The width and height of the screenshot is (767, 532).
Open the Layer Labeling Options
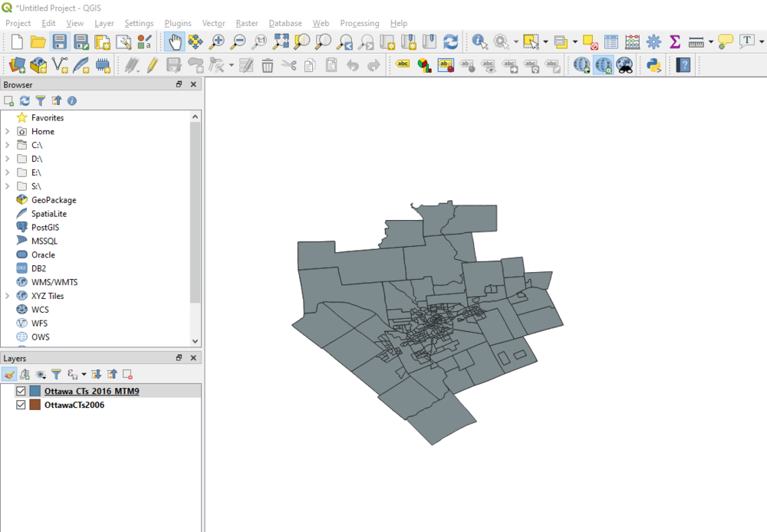pyautogui.click(x=403, y=64)
